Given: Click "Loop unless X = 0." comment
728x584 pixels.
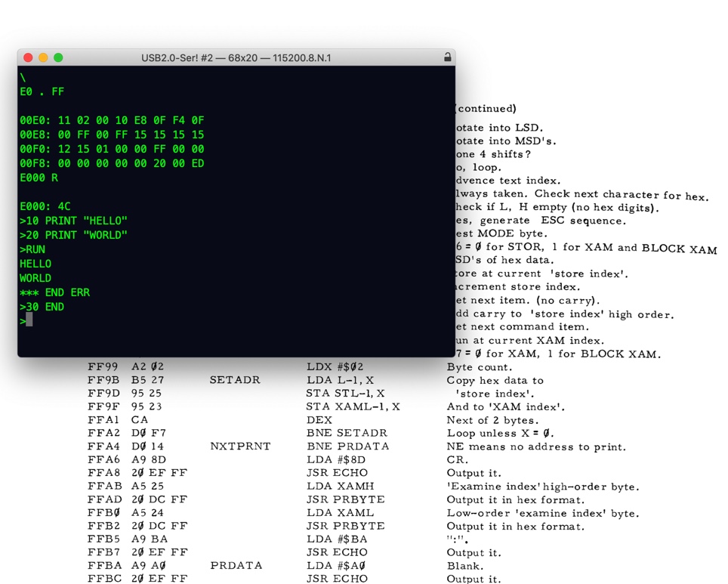Looking at the screenshot, I should click(500, 434).
